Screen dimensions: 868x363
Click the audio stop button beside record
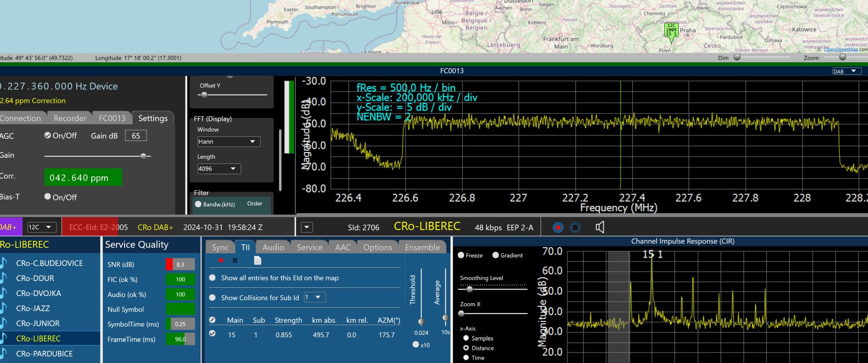[x=575, y=227]
